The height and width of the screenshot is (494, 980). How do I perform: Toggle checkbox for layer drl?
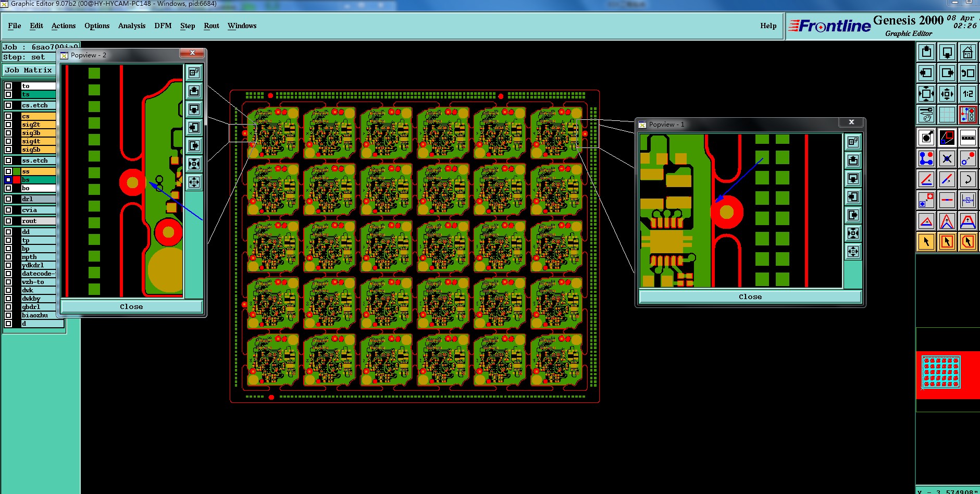pos(8,199)
